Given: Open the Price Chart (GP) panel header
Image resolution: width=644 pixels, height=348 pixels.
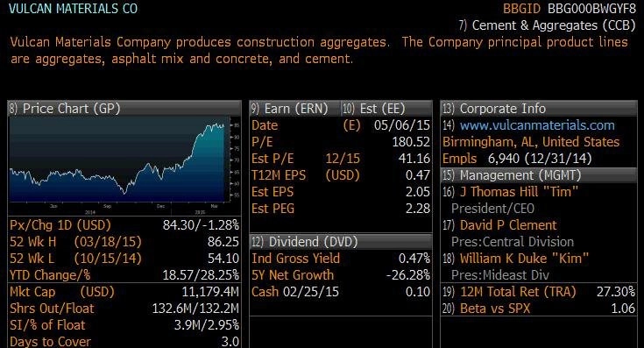Looking at the screenshot, I should pyautogui.click(x=124, y=109).
